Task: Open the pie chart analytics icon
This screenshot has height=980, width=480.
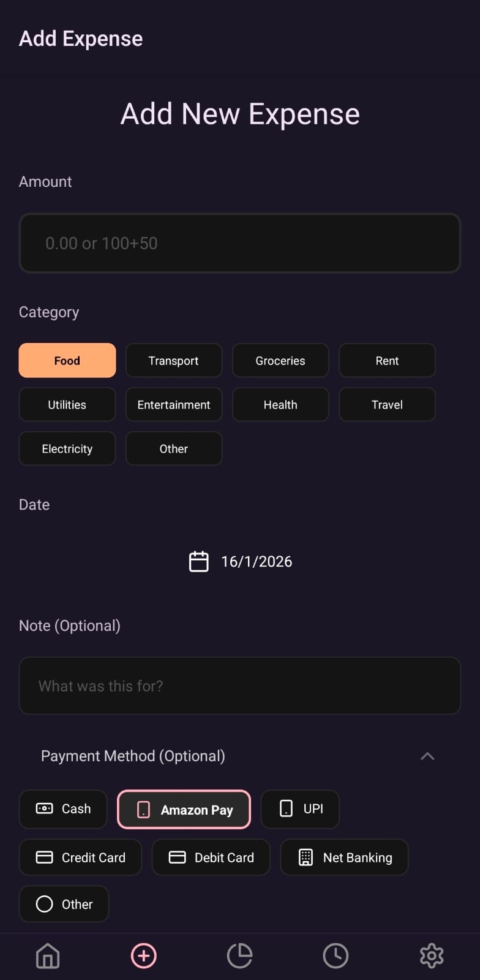Action: click(x=239, y=956)
